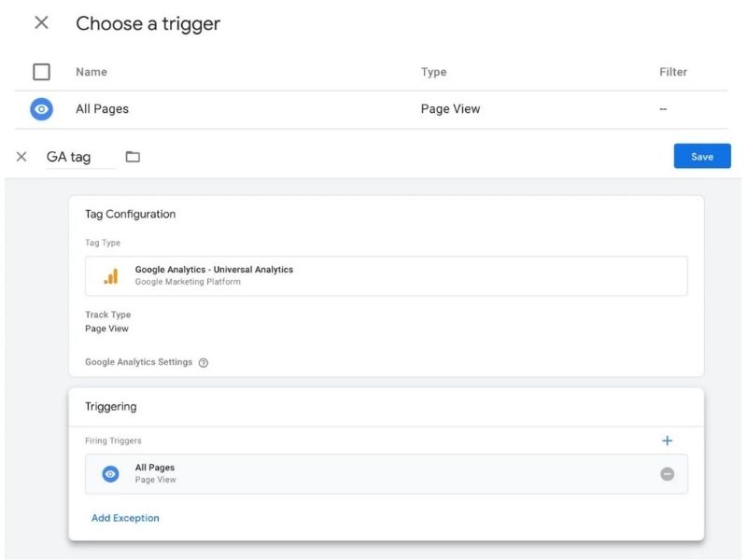Viewport: 747px width, 560px height.
Task: Open the folder icon next to GA tag
Action: pos(133,157)
